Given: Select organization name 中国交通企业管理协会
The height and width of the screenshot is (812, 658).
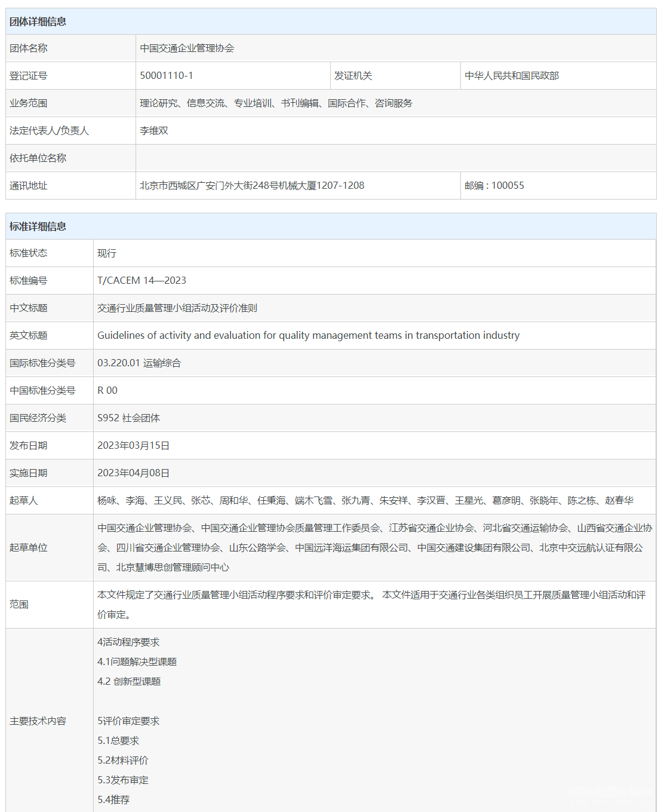Looking at the screenshot, I should (x=187, y=48).
